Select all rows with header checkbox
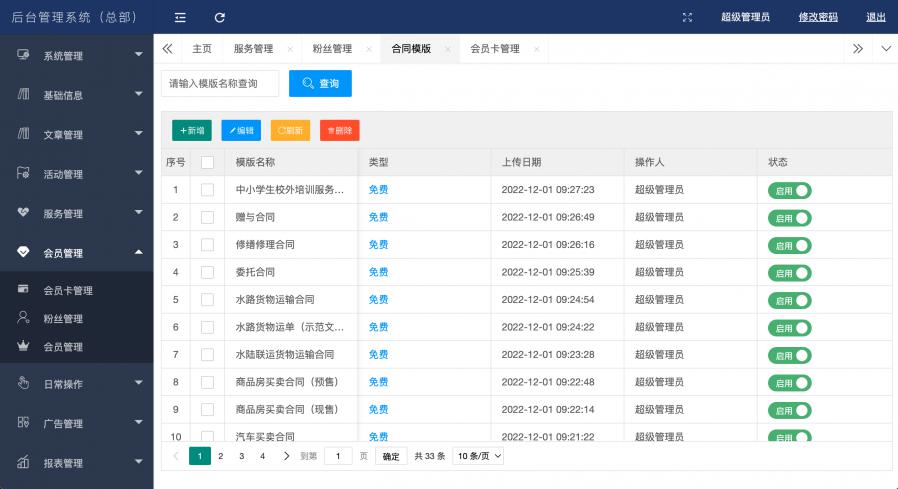The height and width of the screenshot is (489, 898). 207,162
